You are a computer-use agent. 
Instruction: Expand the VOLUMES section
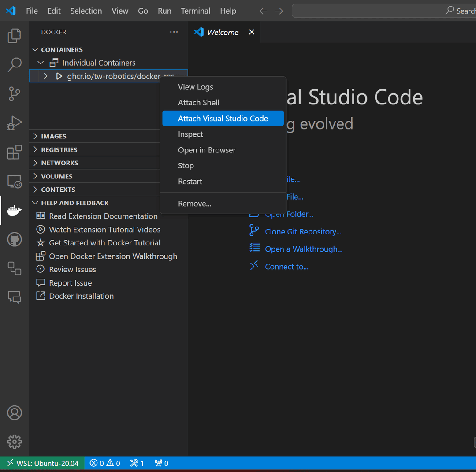click(56, 176)
